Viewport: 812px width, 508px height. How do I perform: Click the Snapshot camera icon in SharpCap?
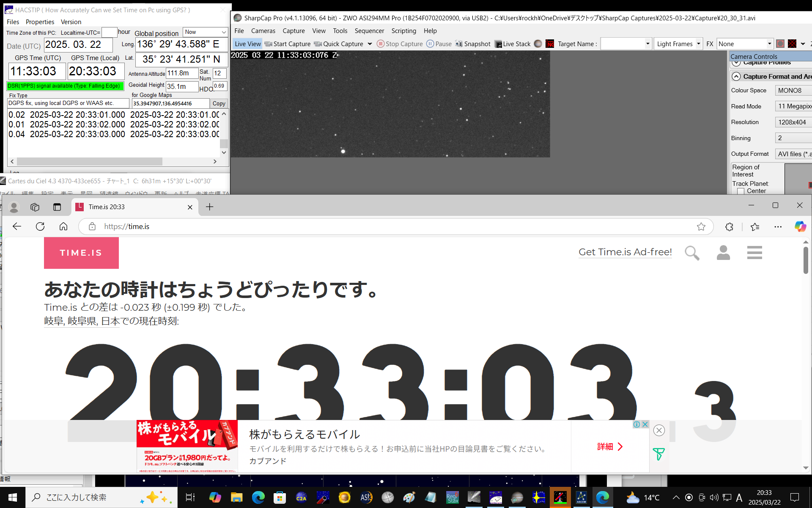459,44
